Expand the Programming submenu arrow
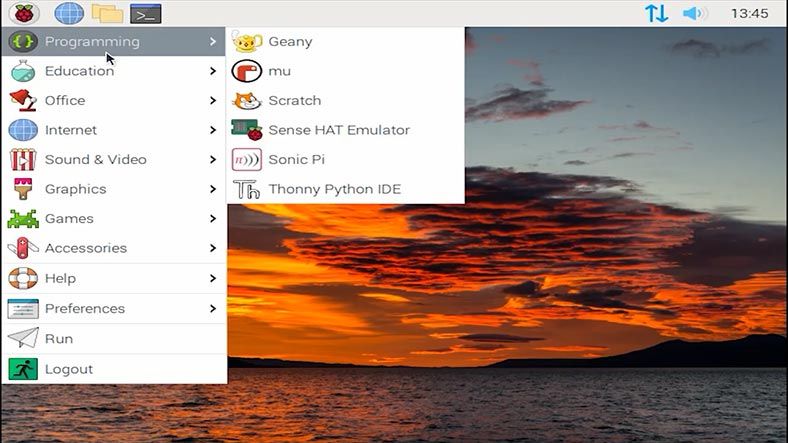This screenshot has width=788, height=443. tap(213, 41)
